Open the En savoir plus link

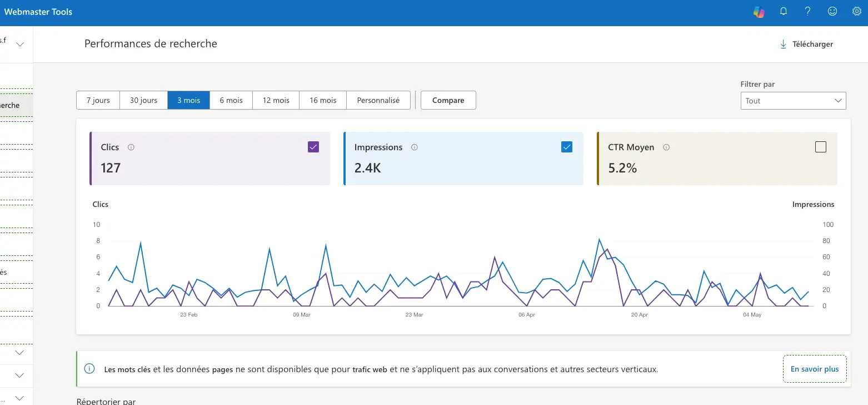pos(815,369)
